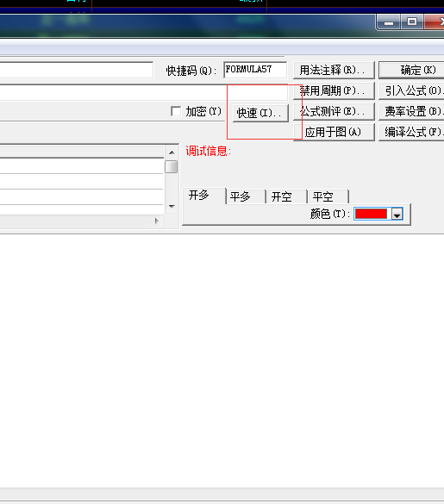444x504 pixels.
Task: Click in the blank formula code area
Action: (x=222, y=360)
